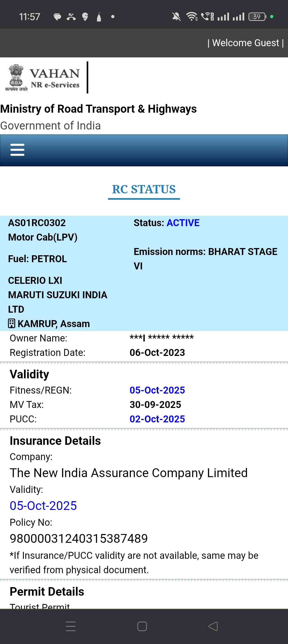The width and height of the screenshot is (288, 644).
Task: Tap the battery level indicator
Action: (x=257, y=17)
